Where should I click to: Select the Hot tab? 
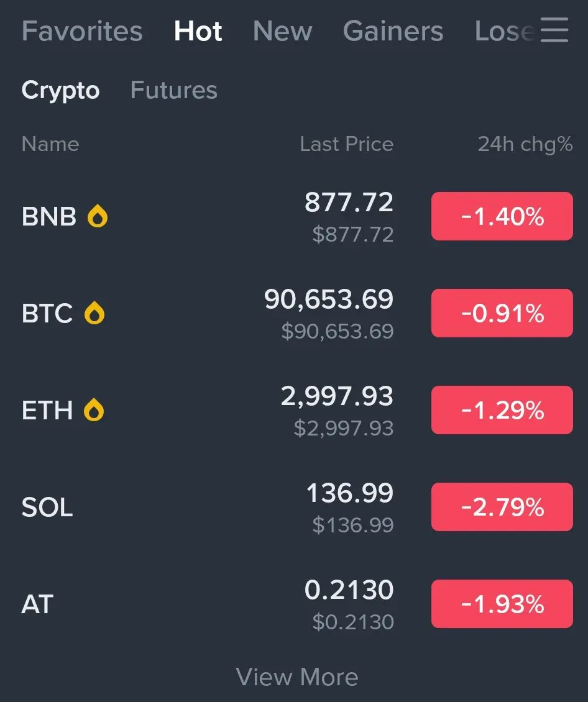(x=198, y=31)
